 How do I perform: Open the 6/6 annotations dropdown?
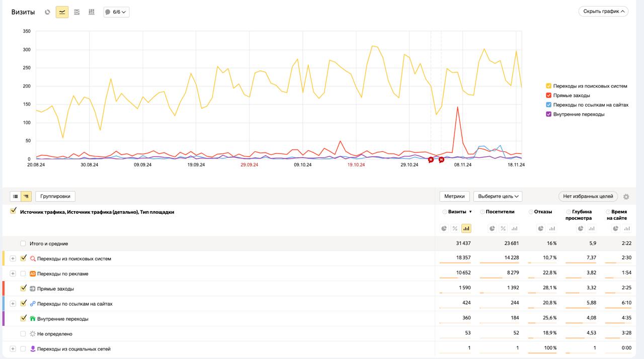[x=117, y=12]
